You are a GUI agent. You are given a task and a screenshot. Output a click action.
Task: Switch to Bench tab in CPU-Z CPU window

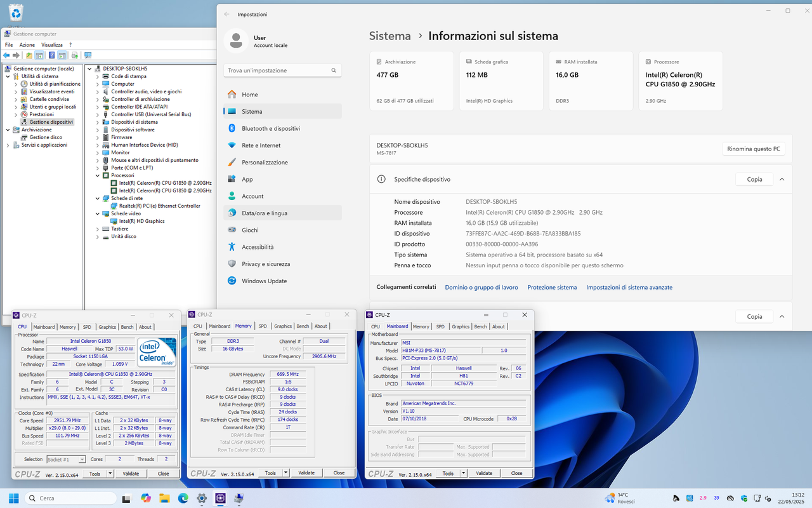click(128, 327)
